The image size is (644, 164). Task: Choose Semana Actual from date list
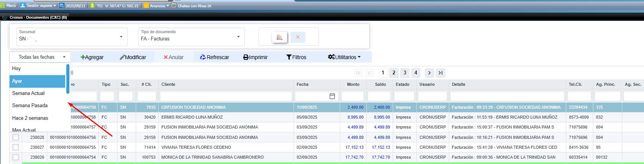tap(28, 93)
